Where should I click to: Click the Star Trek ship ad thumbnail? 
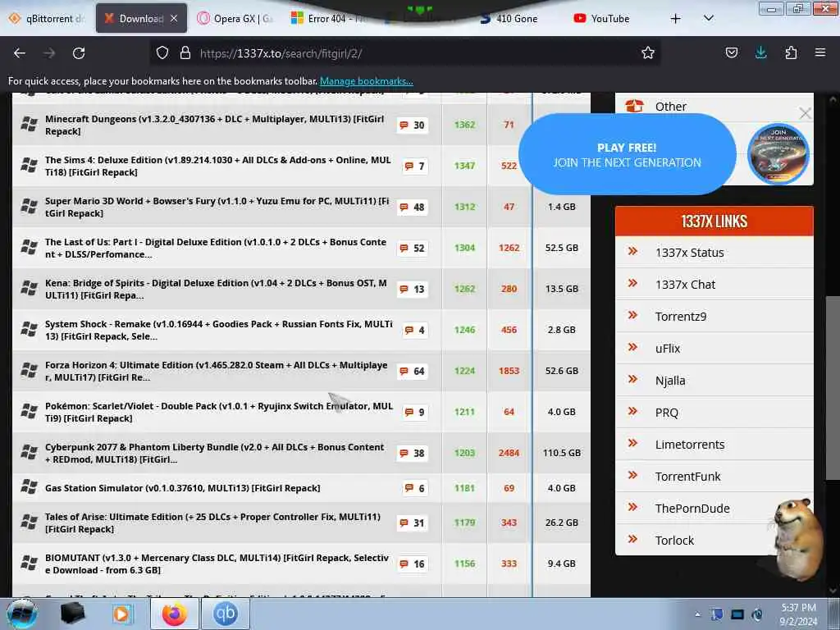[778, 153]
